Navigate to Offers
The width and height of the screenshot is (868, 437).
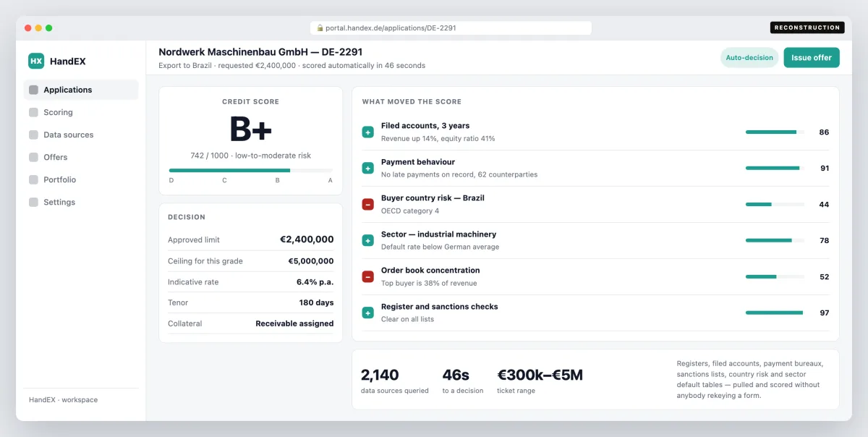pos(81,157)
